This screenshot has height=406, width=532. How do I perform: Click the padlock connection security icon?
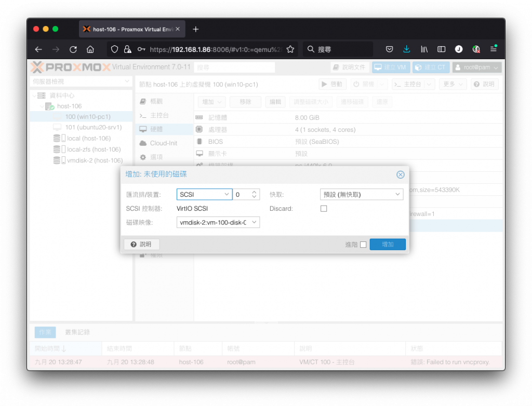tap(128, 49)
